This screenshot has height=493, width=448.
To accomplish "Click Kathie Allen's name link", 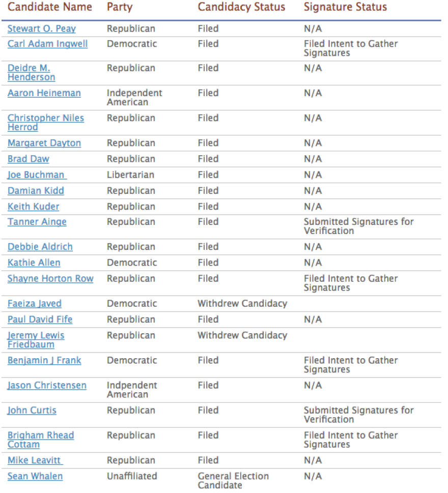I will coord(34,263).
